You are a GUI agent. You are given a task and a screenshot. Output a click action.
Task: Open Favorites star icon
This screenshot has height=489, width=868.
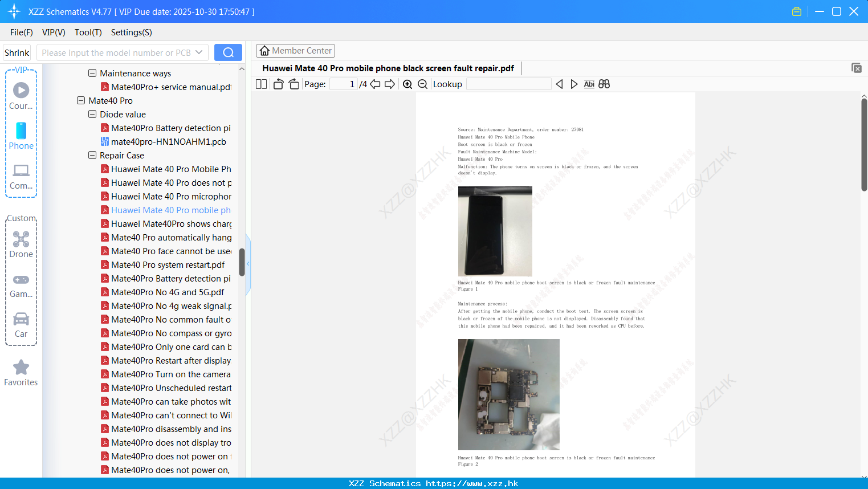click(x=21, y=373)
